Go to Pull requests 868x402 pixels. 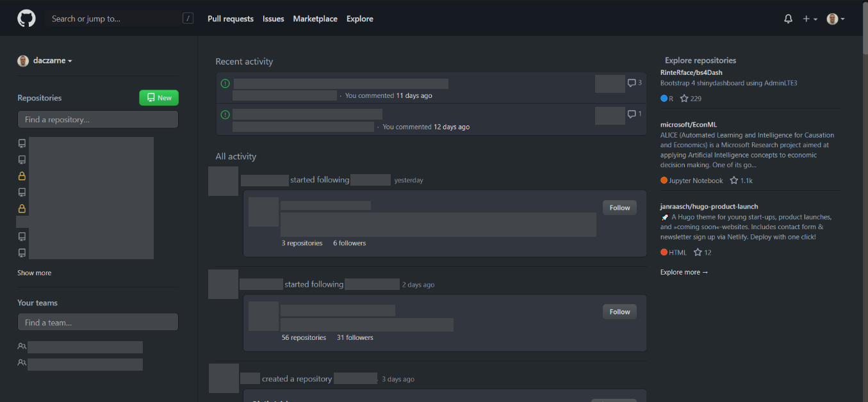pyautogui.click(x=231, y=19)
